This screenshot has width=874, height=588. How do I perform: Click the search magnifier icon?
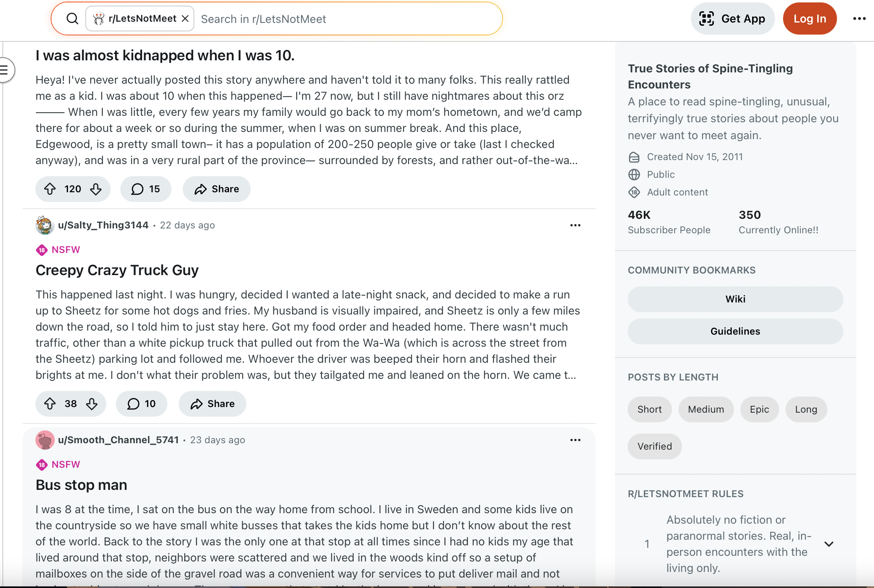pos(72,19)
